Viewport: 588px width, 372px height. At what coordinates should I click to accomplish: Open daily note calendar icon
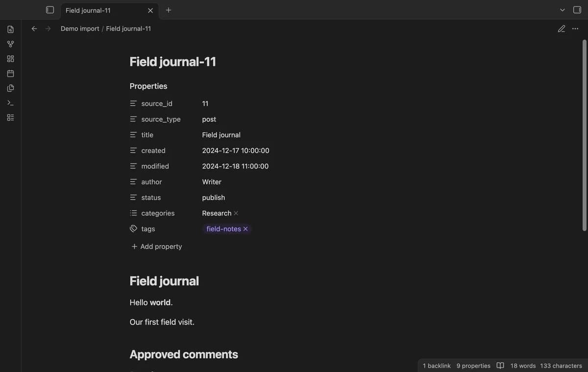(x=10, y=73)
